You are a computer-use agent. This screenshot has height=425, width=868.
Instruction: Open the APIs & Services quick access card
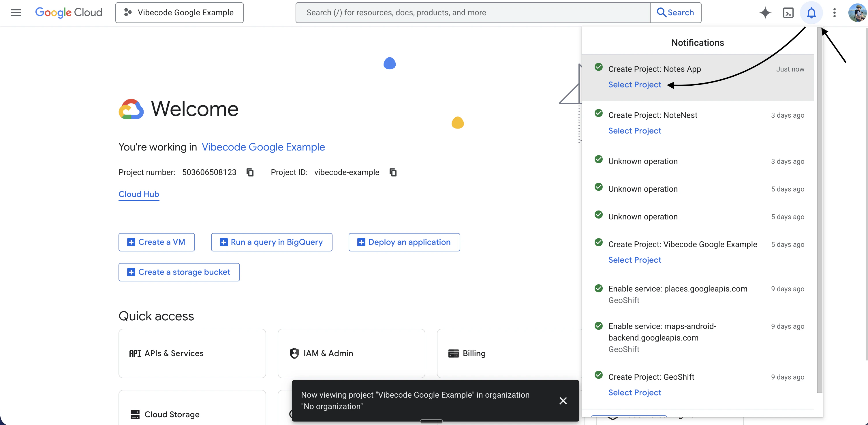tap(192, 353)
